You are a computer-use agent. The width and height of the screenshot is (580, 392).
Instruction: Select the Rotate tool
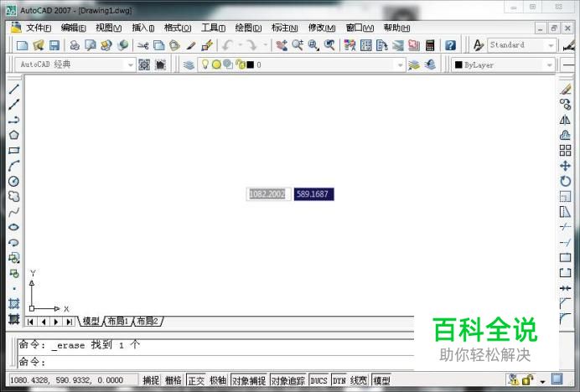point(565,181)
